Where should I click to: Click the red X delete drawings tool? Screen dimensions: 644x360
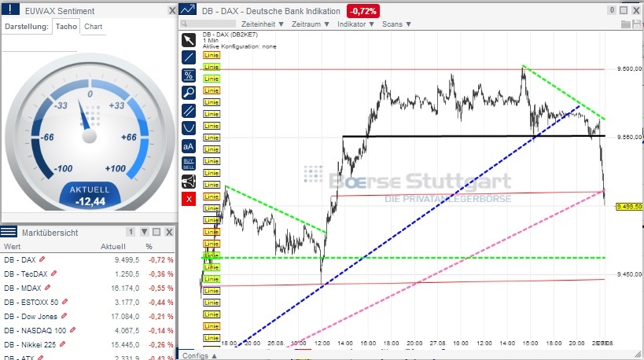[189, 199]
